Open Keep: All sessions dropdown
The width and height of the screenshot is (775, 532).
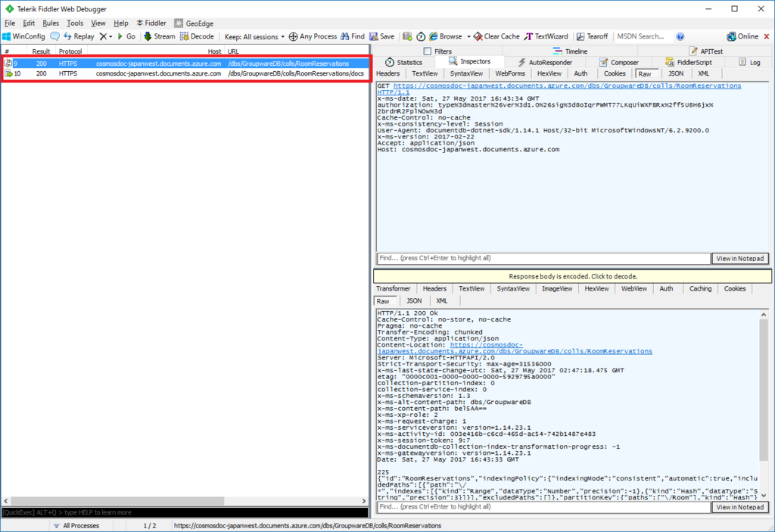254,36
